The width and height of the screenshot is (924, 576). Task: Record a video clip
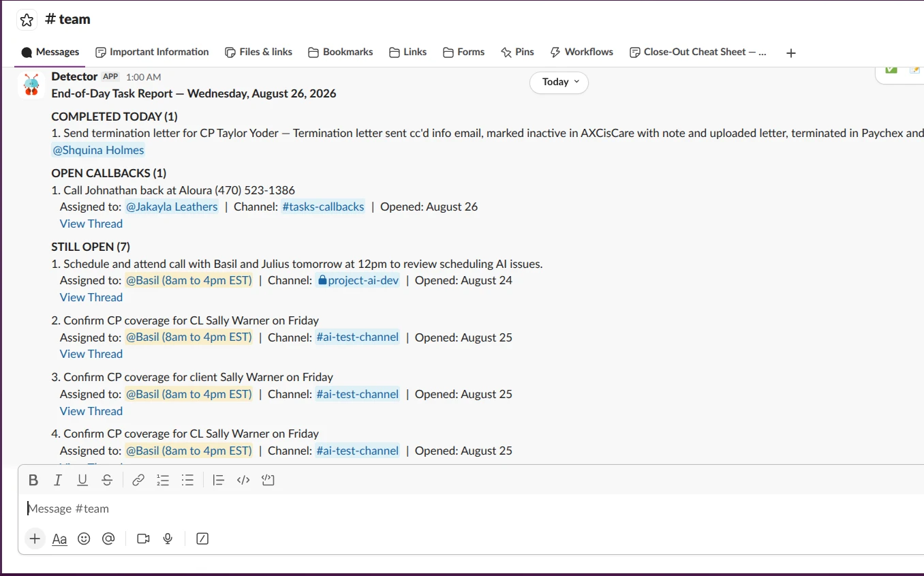(x=143, y=539)
